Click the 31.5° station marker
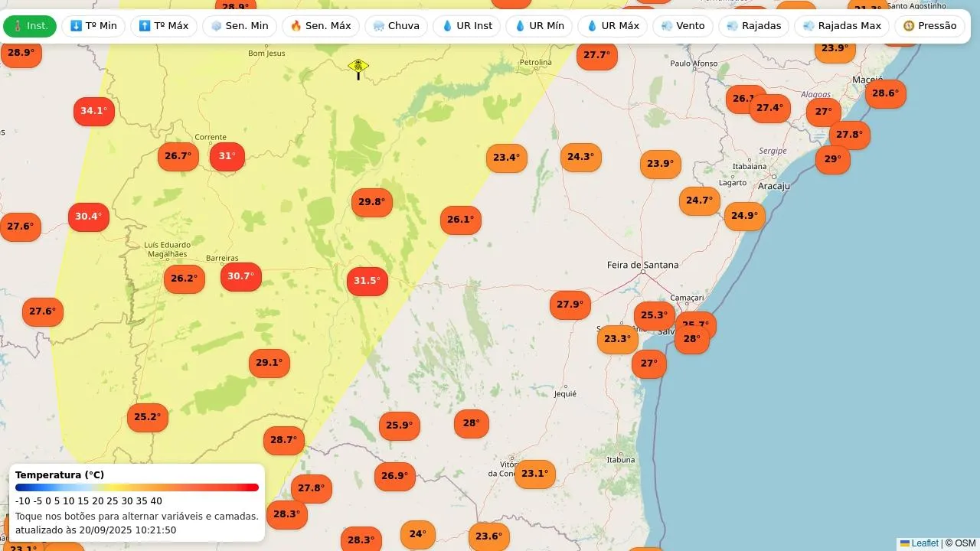 tap(367, 281)
